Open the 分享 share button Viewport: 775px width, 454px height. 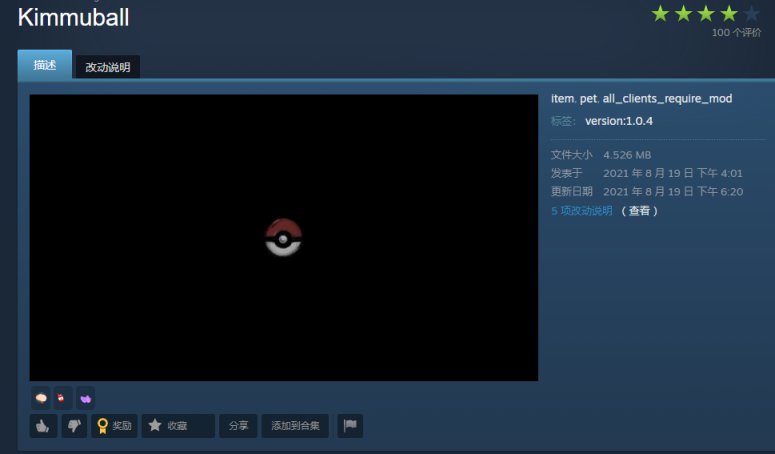(238, 425)
